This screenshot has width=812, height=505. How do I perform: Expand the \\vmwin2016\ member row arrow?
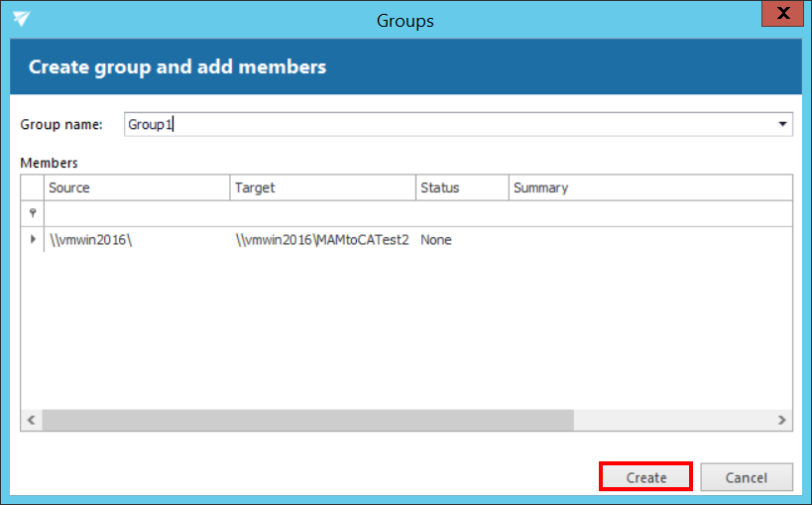(x=33, y=240)
